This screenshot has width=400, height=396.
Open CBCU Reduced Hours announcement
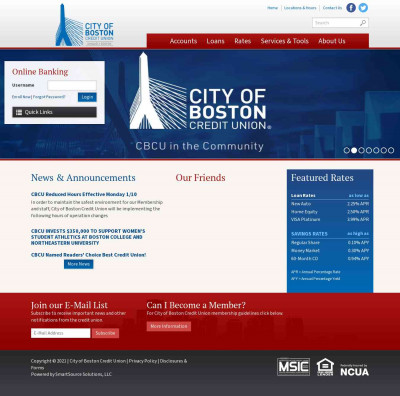pyautogui.click(x=84, y=194)
